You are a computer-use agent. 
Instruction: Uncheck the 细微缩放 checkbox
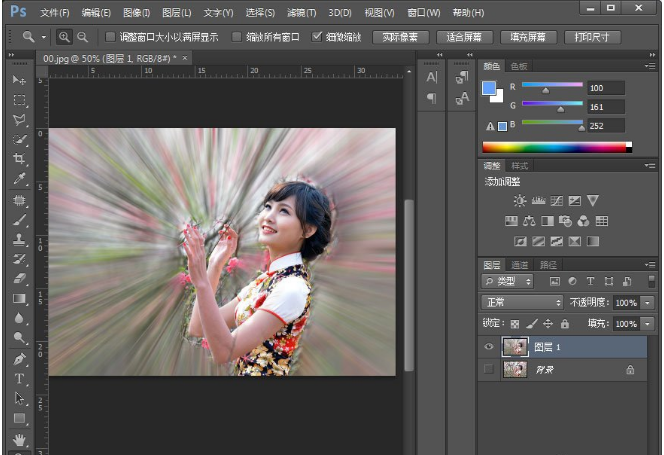[x=318, y=37]
